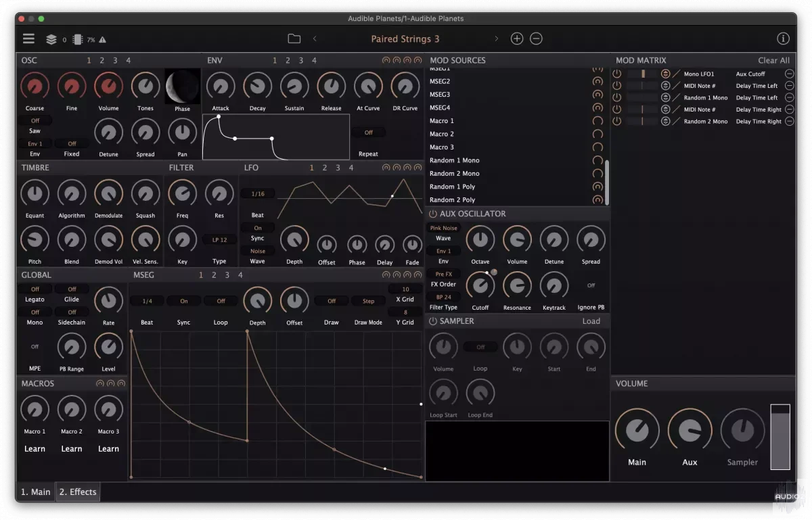Open the preset folder browser
The height and width of the screenshot is (520, 812).
coord(294,39)
